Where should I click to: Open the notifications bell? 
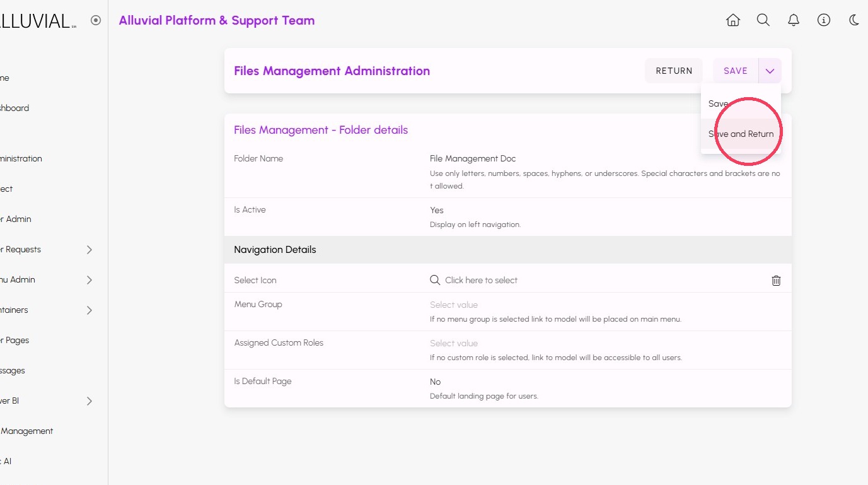[x=794, y=20]
